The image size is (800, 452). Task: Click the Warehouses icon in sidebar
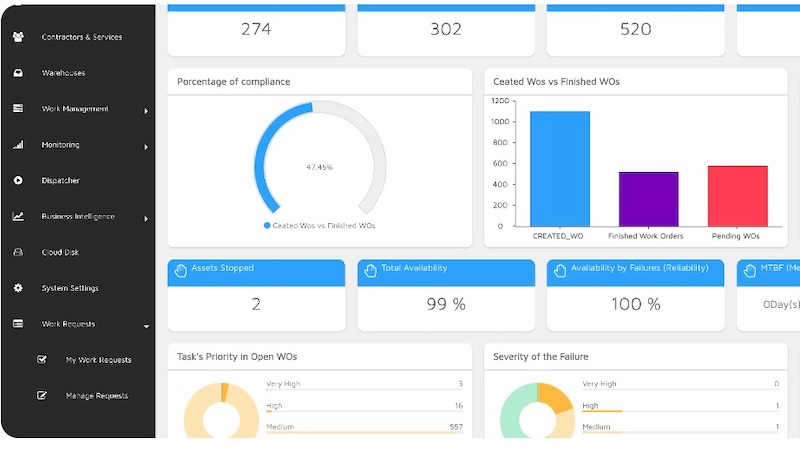click(18, 73)
